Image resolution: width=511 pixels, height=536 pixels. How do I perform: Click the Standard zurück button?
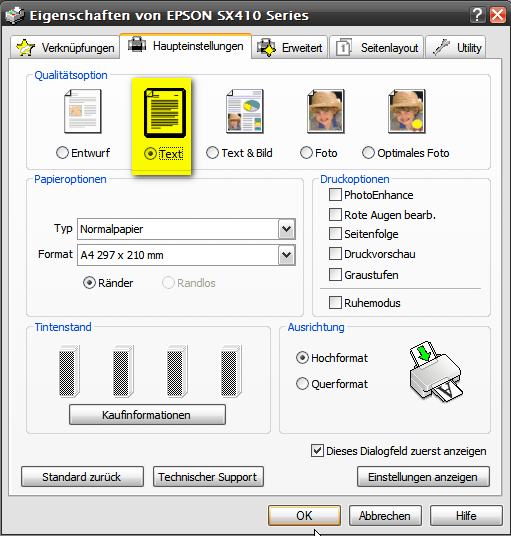tap(82, 477)
